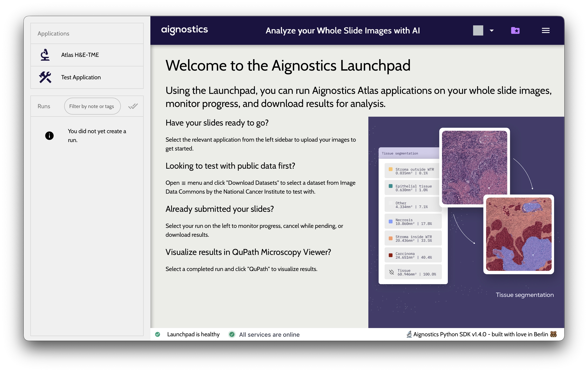Click 'Looking to test with public data first?' heading
Image resolution: width=588 pixels, height=372 pixels.
tap(230, 166)
